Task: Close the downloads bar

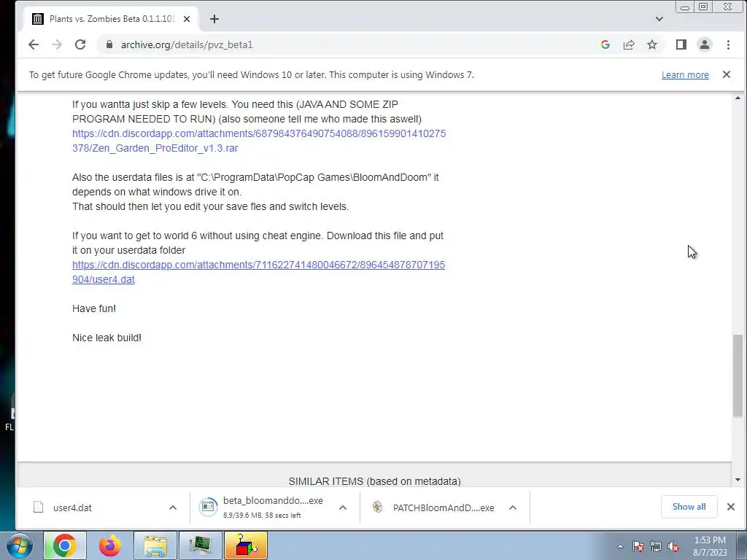Action: pos(731,507)
